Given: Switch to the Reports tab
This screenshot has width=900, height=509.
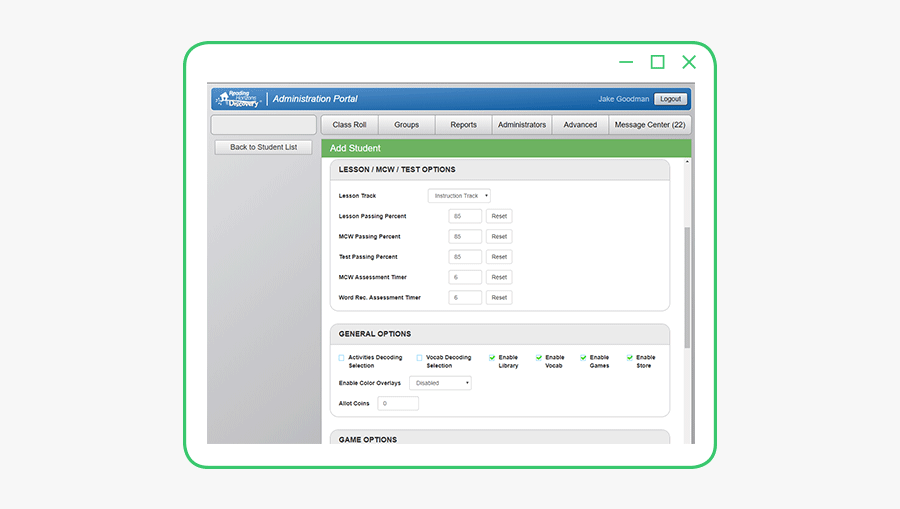Looking at the screenshot, I should (463, 125).
